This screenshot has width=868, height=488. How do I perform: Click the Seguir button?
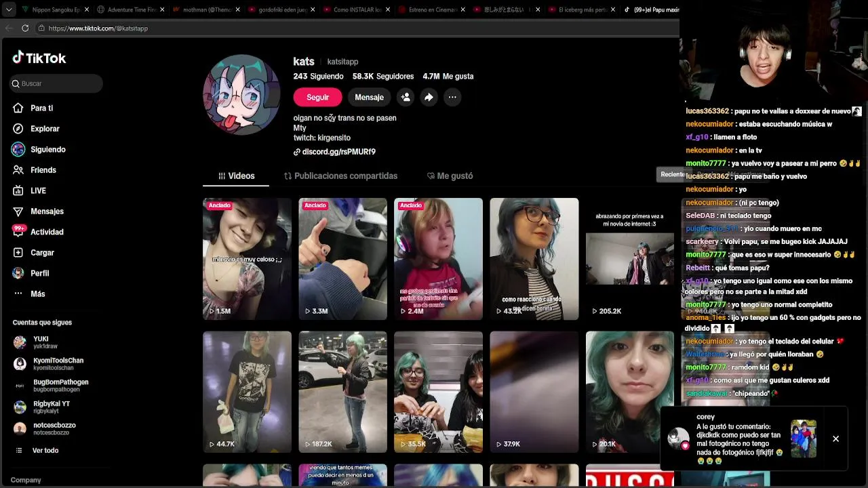tap(317, 98)
